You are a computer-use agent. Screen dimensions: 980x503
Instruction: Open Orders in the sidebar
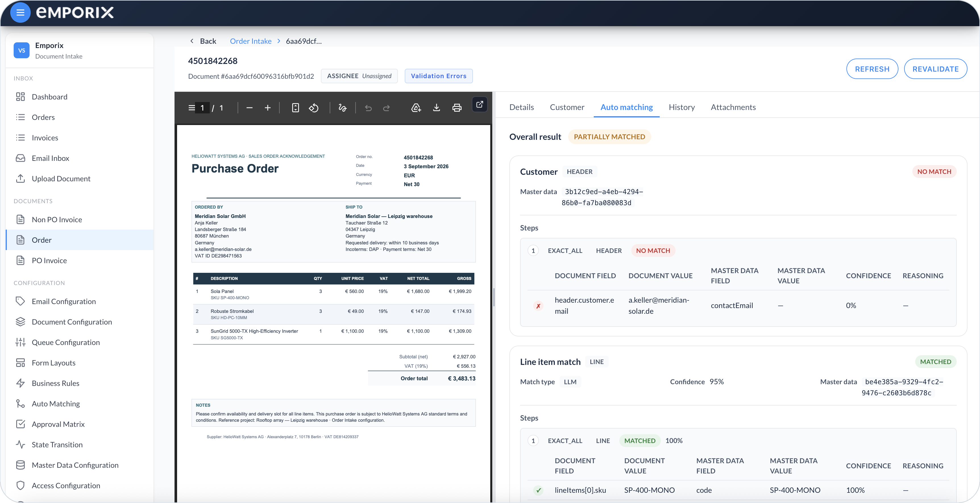click(x=80, y=117)
